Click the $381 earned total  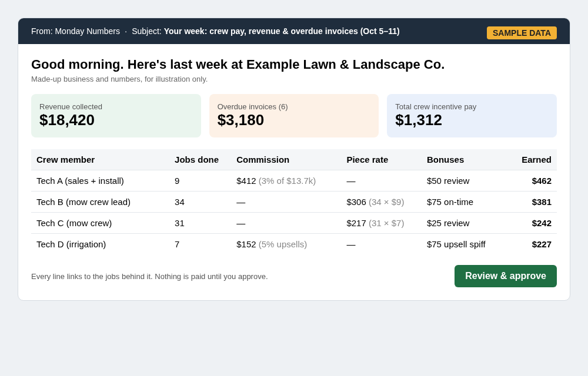[x=542, y=202]
